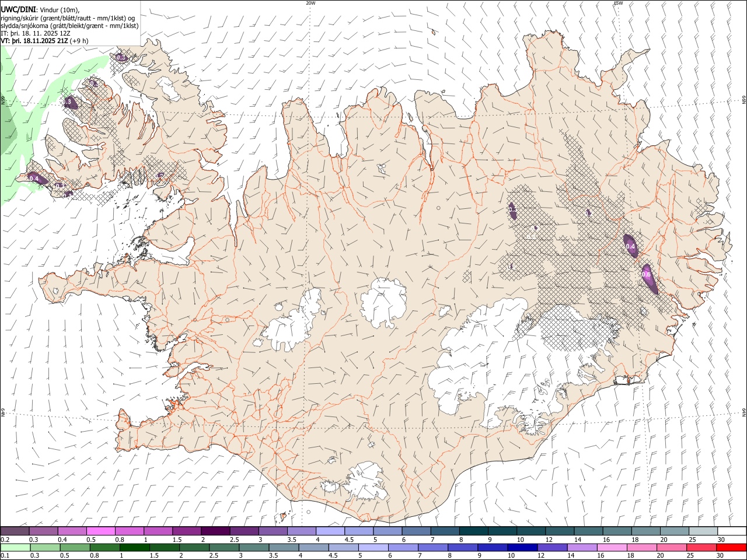Pick top-row bright pink swatch between 0.5 and 0.8
Viewport: 747px width, 560px height.
click(x=101, y=531)
